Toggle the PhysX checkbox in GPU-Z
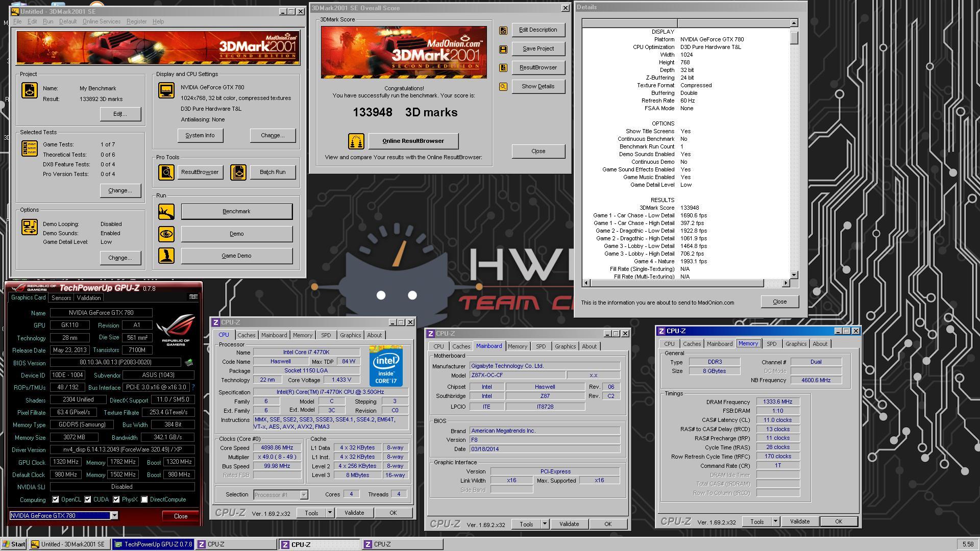Screen dimensions: 980x551 pos(116,499)
